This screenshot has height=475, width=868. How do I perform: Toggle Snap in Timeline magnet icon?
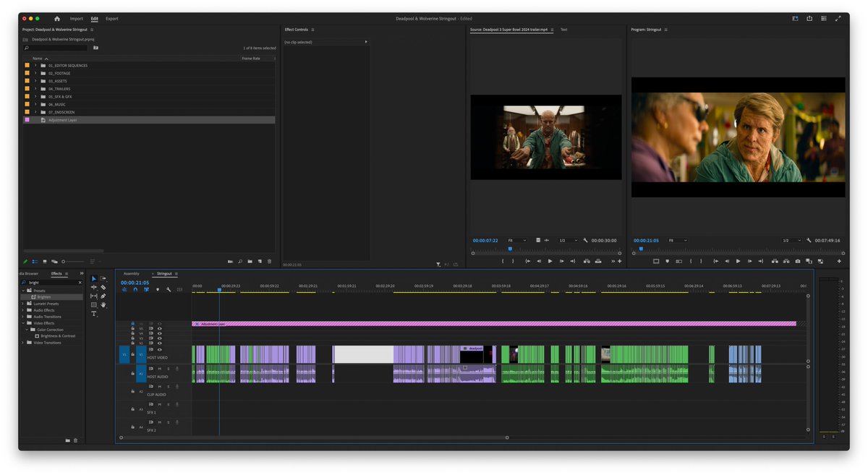(135, 289)
